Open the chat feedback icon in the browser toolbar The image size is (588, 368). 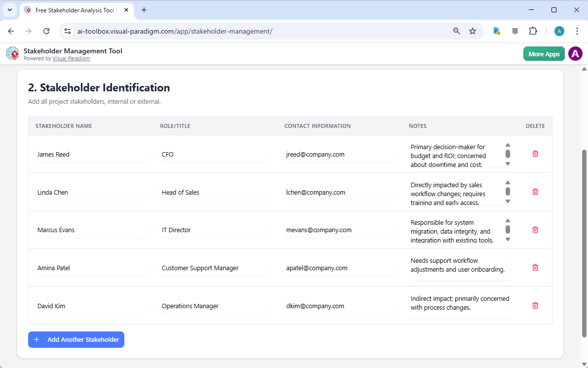pyautogui.click(x=515, y=31)
